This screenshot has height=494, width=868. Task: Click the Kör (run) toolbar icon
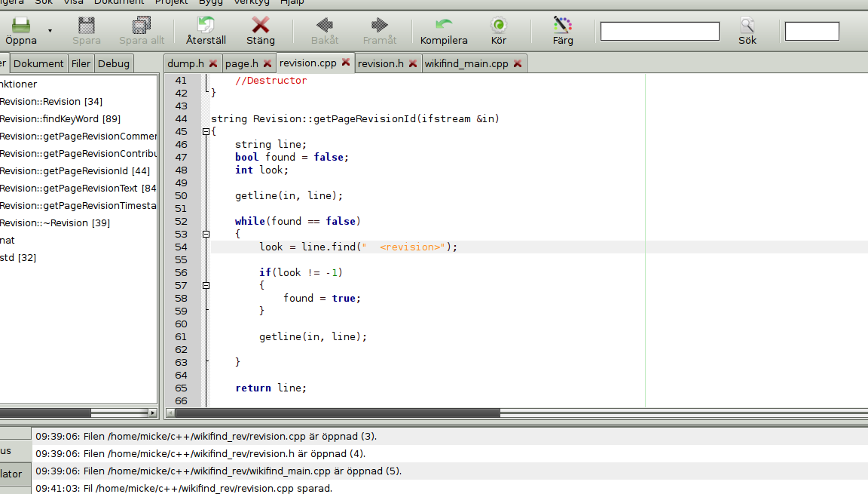click(x=498, y=26)
